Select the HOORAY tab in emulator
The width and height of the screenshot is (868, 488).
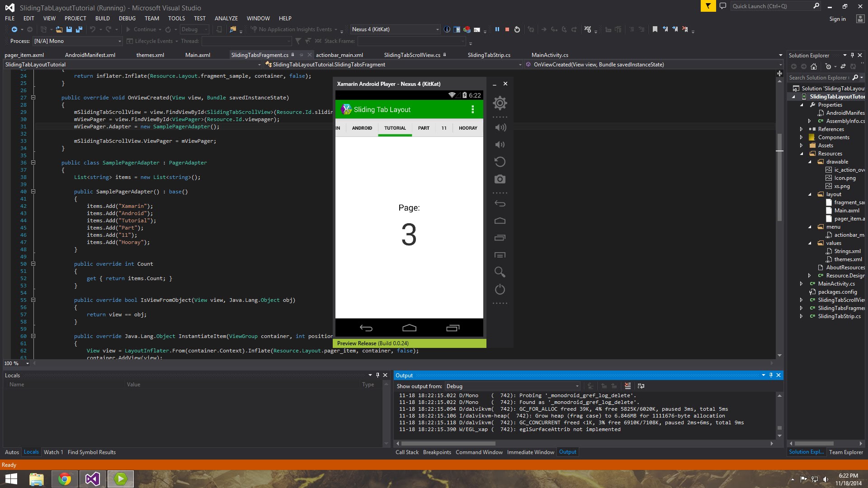point(468,128)
